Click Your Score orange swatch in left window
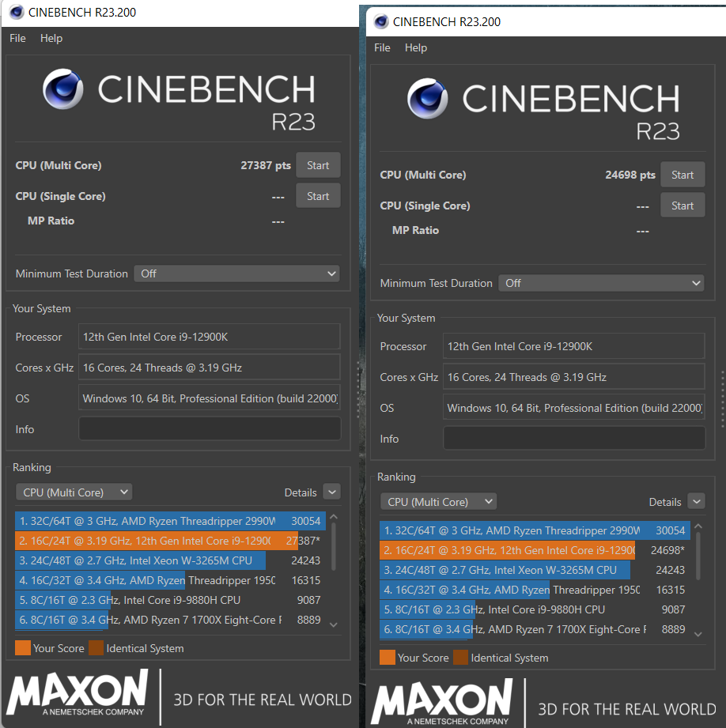 [x=23, y=647]
